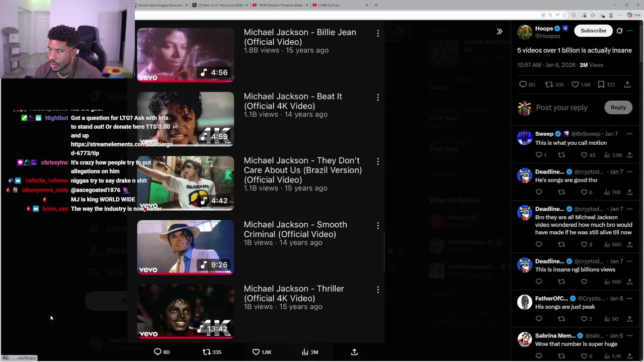View 768 analytics on 'He's songs' reply
Viewport: 644px width, 362px height.
point(612,192)
